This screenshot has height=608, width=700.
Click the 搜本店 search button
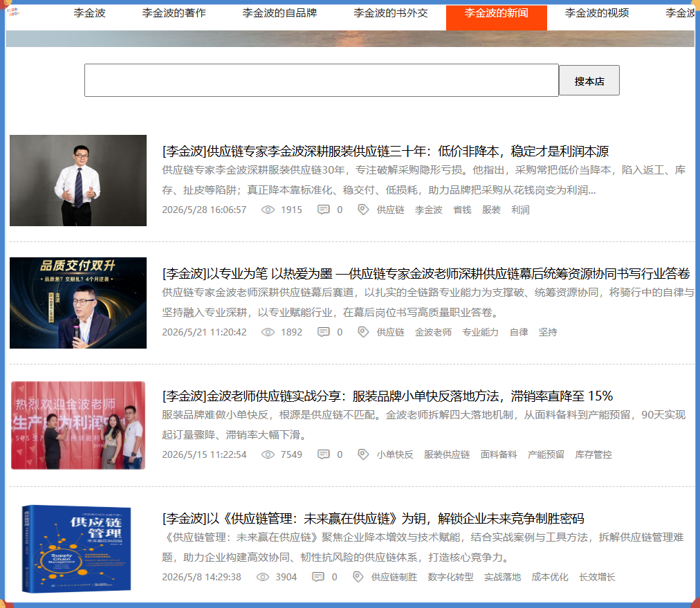589,81
